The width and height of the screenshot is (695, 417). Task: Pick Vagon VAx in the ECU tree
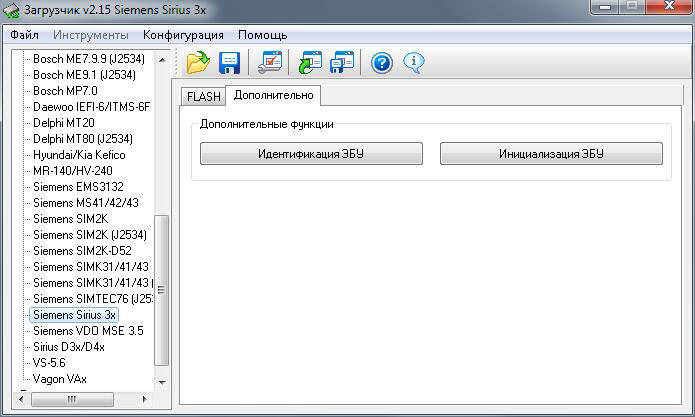coord(60,378)
